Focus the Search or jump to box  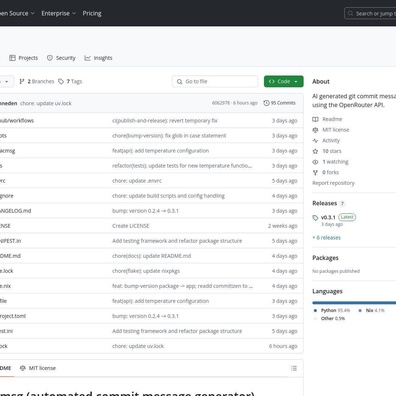[370, 13]
